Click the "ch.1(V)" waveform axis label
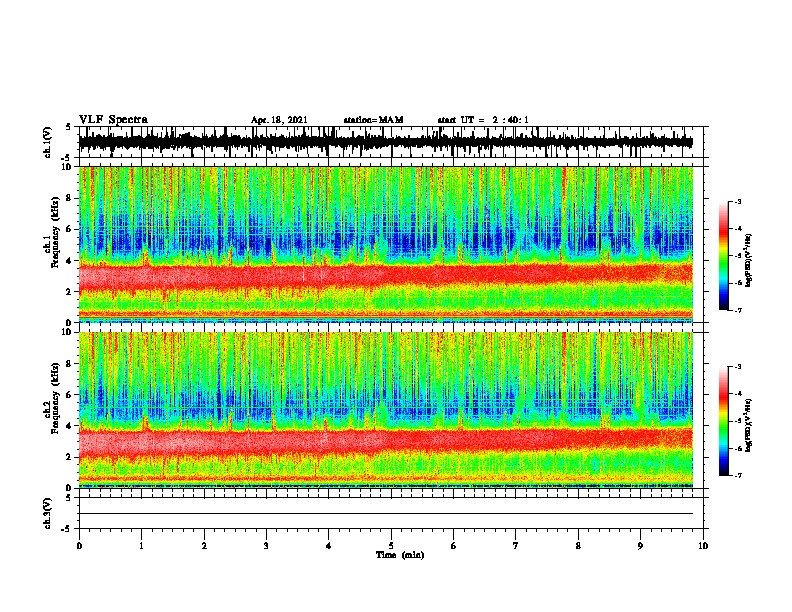Viewport: 792px width, 612px height. (x=48, y=142)
